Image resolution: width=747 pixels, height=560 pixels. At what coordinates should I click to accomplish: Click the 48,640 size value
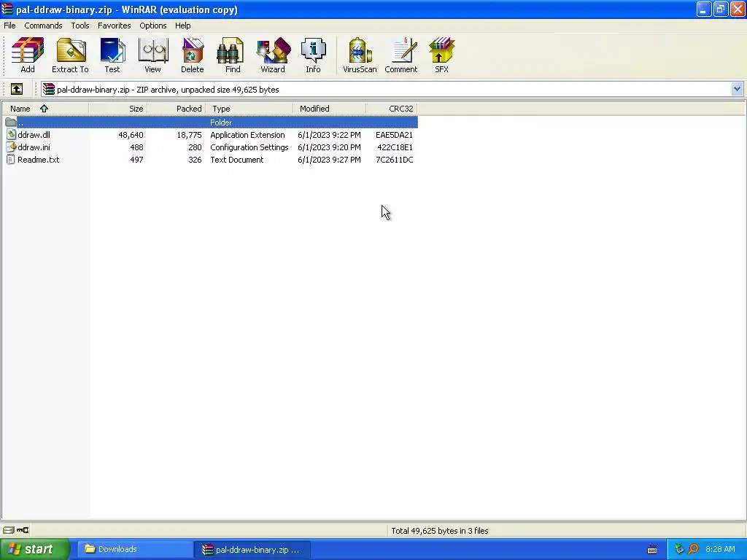click(131, 135)
